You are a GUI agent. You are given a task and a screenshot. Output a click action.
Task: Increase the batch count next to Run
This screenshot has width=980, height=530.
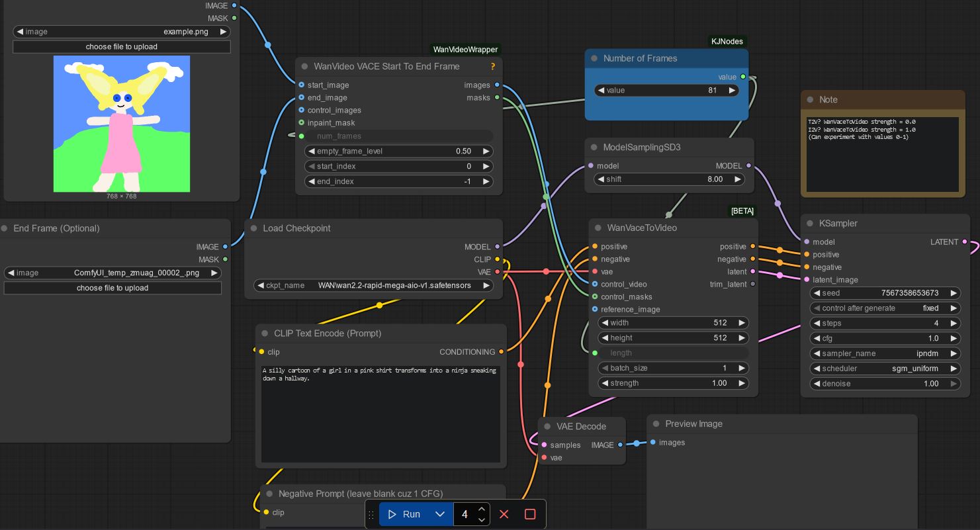click(x=482, y=509)
